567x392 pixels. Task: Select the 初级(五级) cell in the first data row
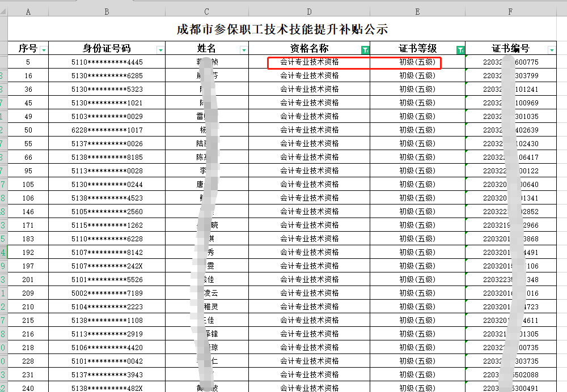417,62
